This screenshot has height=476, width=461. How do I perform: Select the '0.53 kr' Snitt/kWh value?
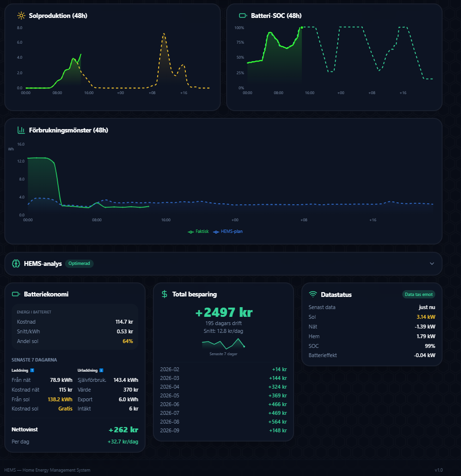coord(125,331)
